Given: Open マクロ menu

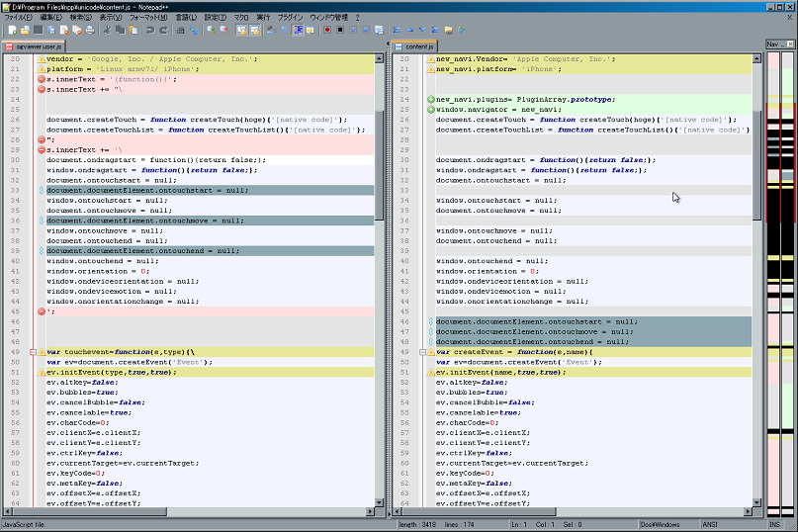Looking at the screenshot, I should 241,18.
